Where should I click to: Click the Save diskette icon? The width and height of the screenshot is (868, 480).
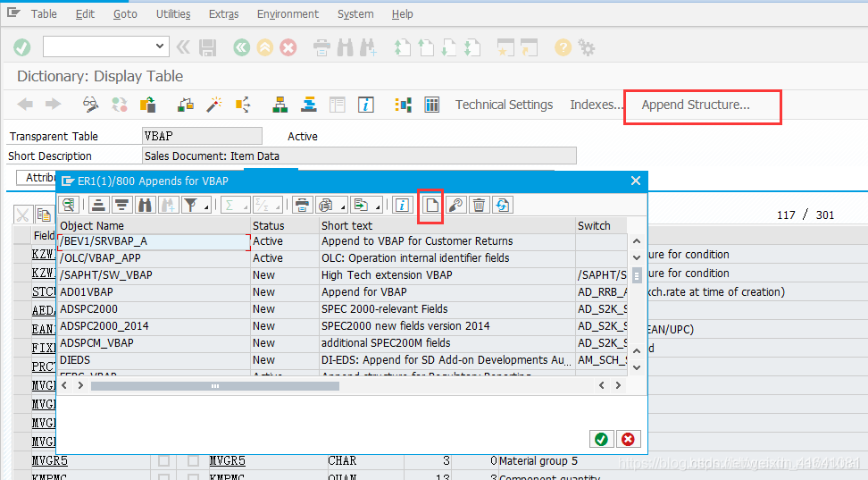[207, 47]
